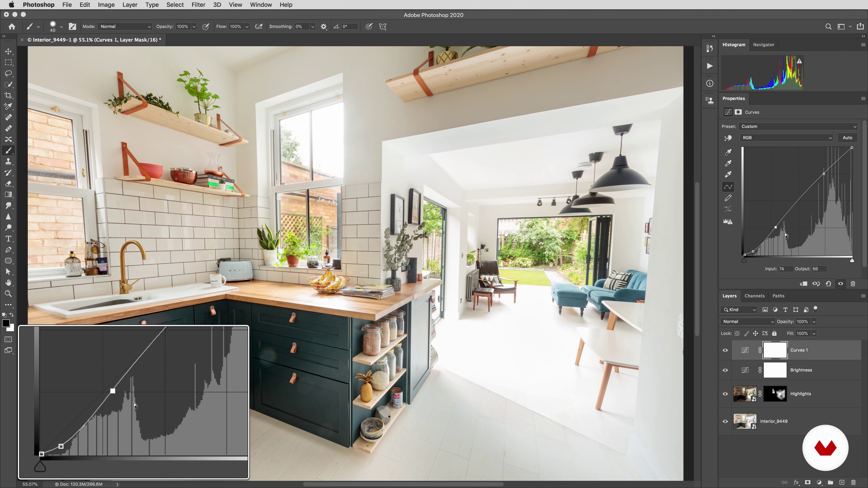
Task: Open Search icon in options bar
Action: click(829, 27)
